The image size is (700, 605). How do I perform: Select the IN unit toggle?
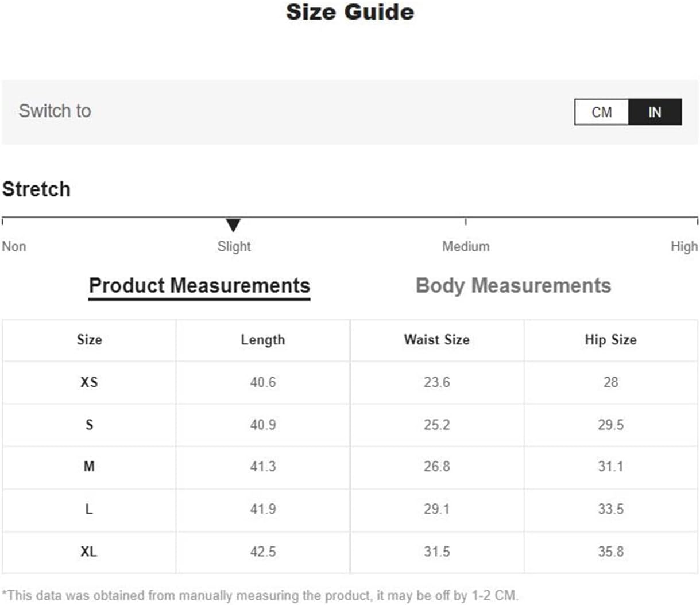[655, 112]
